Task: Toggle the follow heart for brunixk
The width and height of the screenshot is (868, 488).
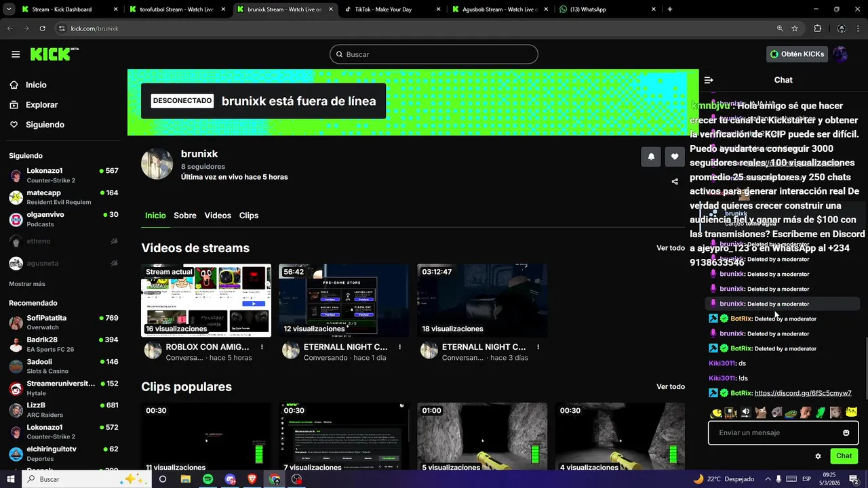Action: [x=675, y=157]
